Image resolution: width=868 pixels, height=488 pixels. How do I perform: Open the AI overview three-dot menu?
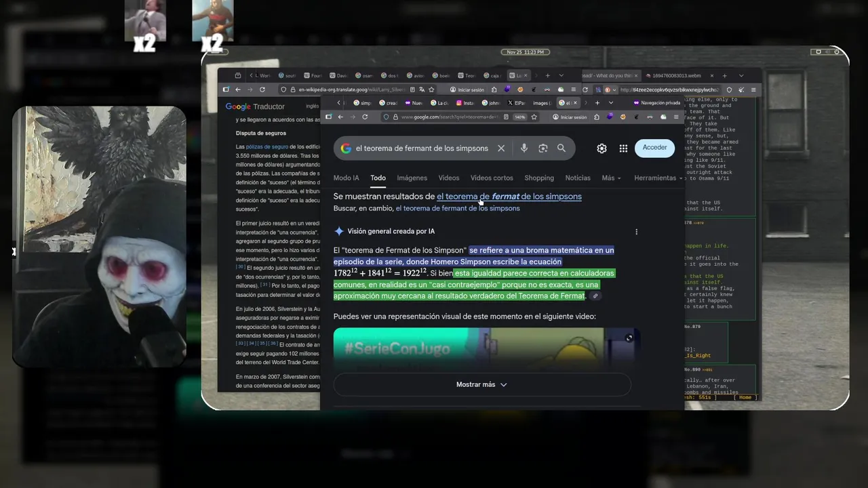(636, 232)
